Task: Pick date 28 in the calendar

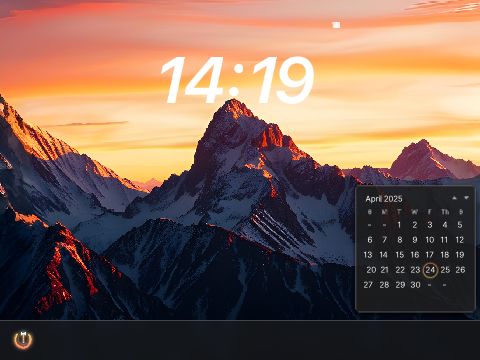Action: click(x=384, y=285)
